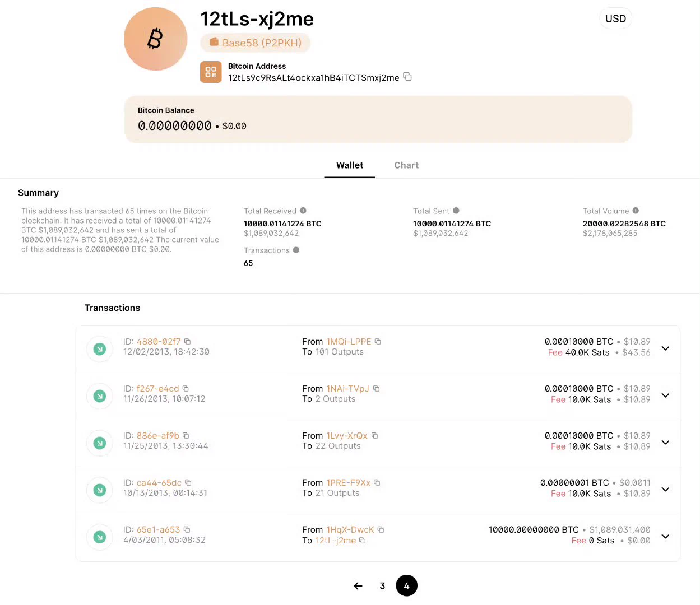The width and height of the screenshot is (700, 605).
Task: Click the '22 Outputs' text
Action: click(x=338, y=446)
